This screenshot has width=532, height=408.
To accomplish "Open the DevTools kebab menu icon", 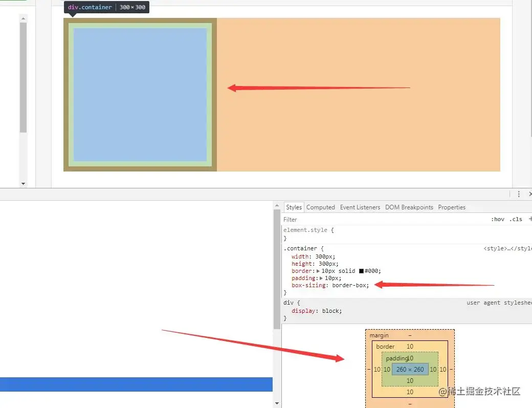I will pos(518,194).
